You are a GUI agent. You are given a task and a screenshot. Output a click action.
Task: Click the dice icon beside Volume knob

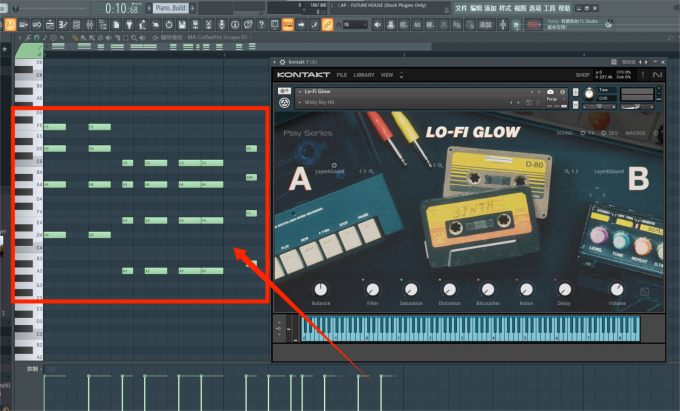[x=644, y=292]
